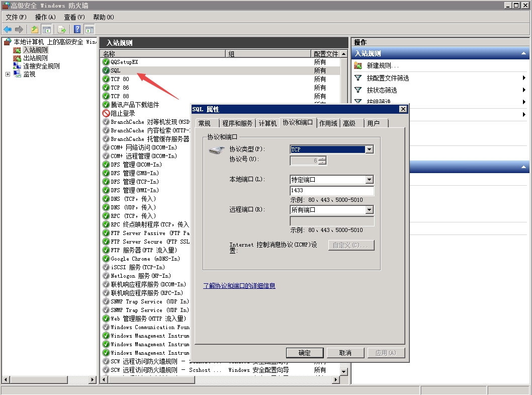Switch to the 程序和服务 tab
Screen dimensions: 532x395
pyautogui.click(x=237, y=123)
